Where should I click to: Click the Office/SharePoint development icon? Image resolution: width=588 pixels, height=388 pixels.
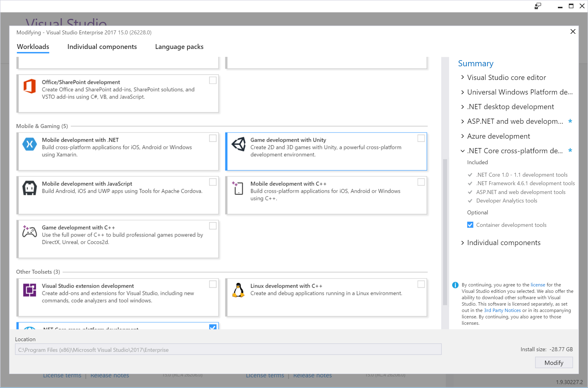(30, 86)
